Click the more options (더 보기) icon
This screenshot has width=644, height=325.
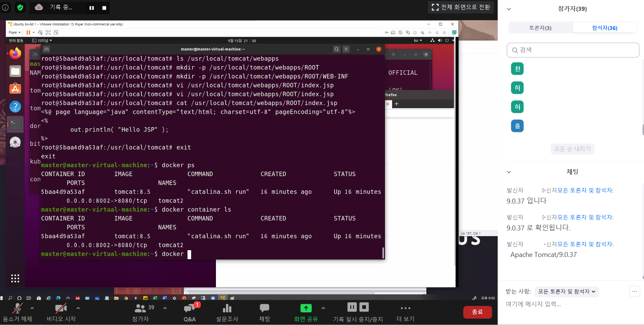(405, 308)
